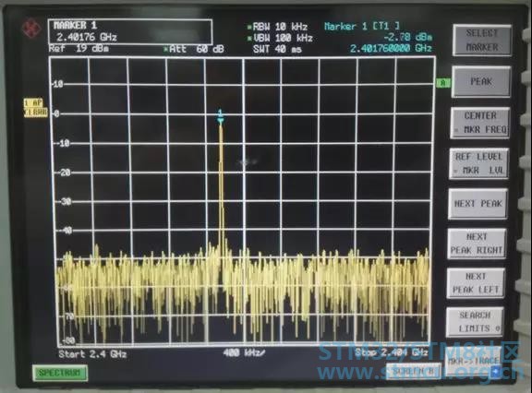Set REF LEVEL = MKR LVL softkey
The width and height of the screenshot is (532, 393).
(479, 163)
